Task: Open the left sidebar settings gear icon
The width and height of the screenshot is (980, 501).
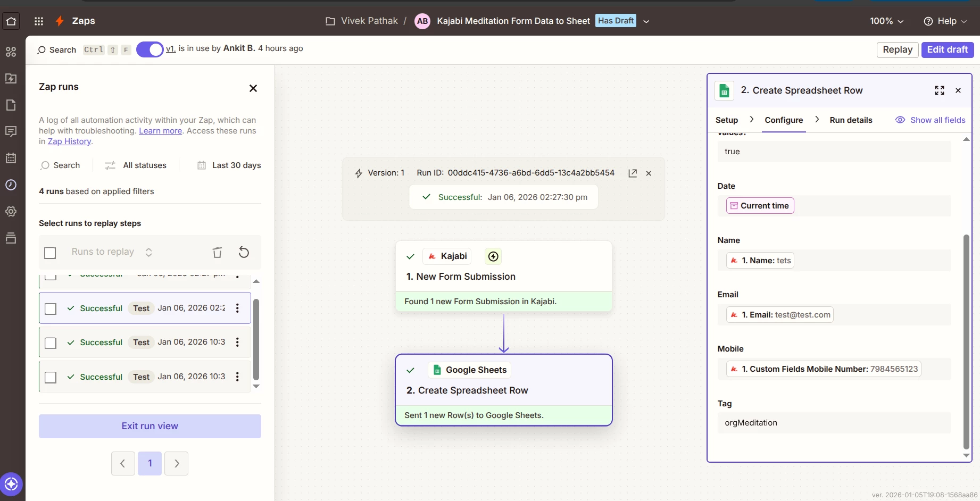Action: pyautogui.click(x=11, y=211)
